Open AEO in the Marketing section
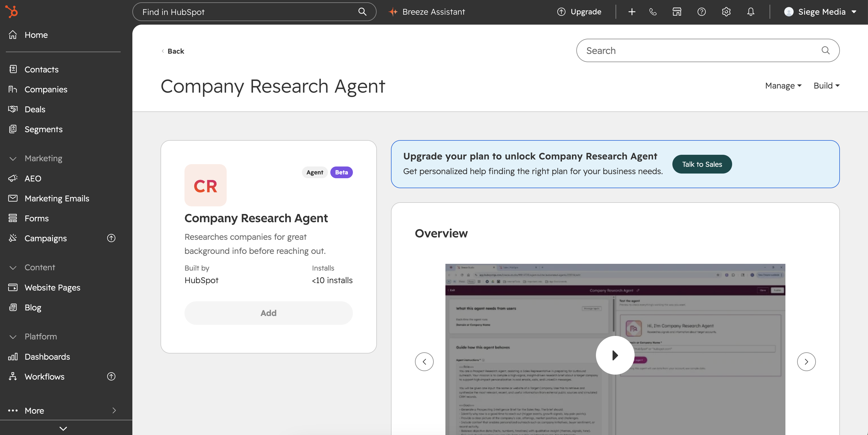This screenshot has height=435, width=868. (x=33, y=179)
